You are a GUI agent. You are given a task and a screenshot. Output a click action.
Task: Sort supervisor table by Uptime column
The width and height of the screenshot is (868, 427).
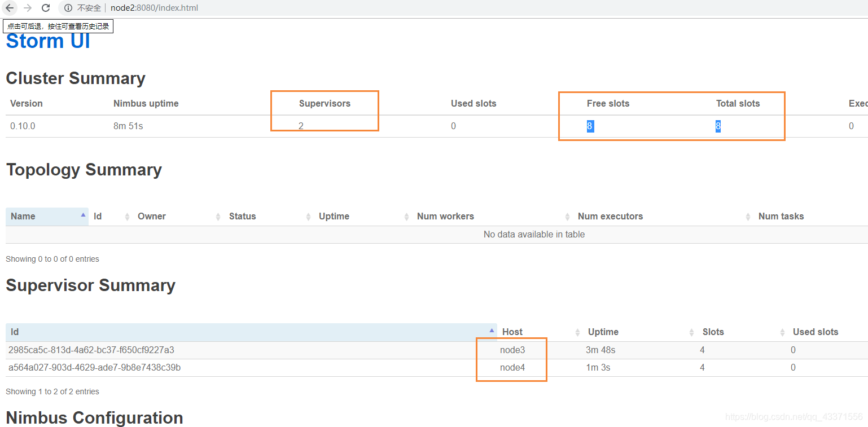click(x=640, y=332)
